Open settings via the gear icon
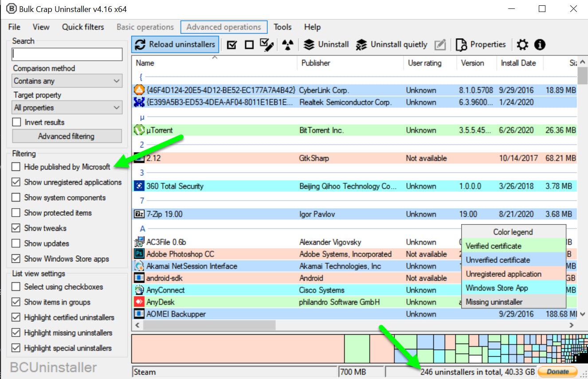 click(523, 45)
